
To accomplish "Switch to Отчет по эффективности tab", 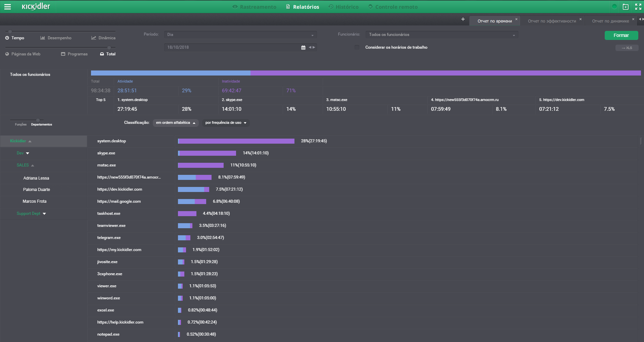I will click(x=552, y=21).
